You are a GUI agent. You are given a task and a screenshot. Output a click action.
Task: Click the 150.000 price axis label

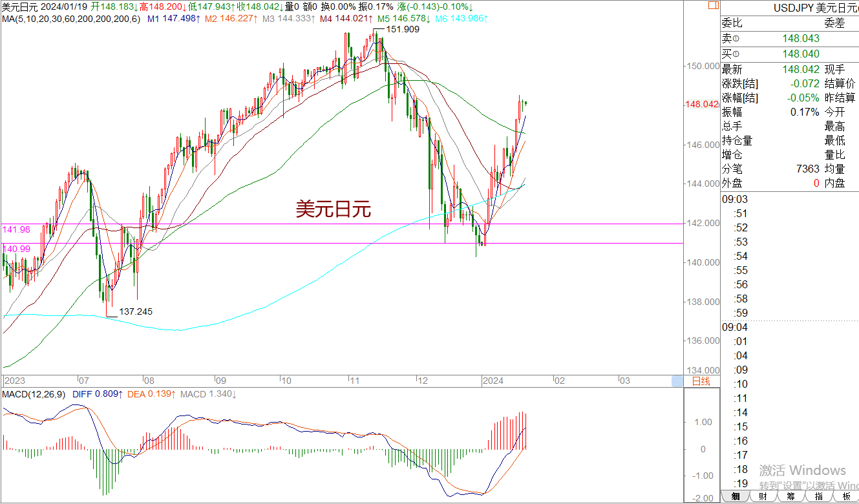pos(702,66)
